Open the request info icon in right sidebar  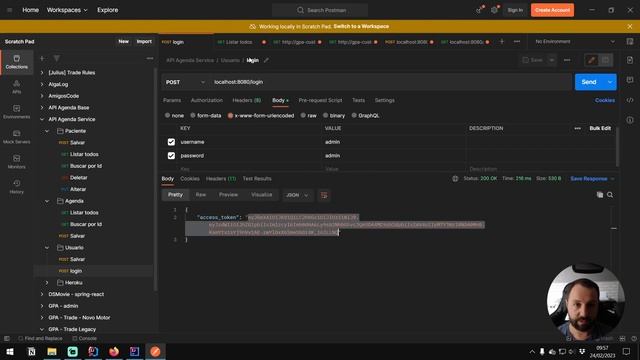pos(630,120)
